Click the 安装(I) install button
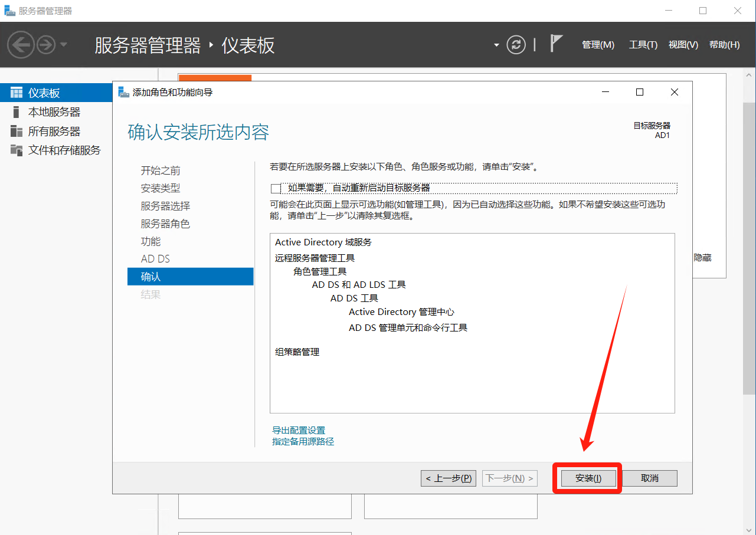The image size is (756, 535). (x=588, y=478)
